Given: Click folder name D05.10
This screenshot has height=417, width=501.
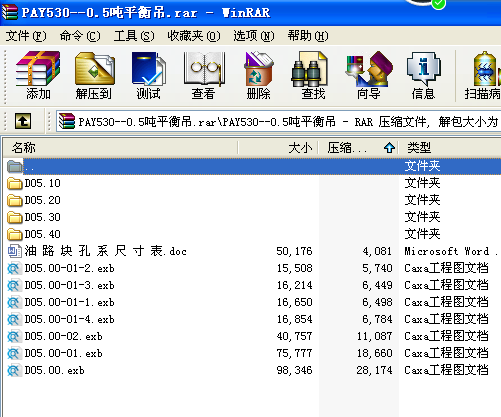Looking at the screenshot, I should coord(42,183).
